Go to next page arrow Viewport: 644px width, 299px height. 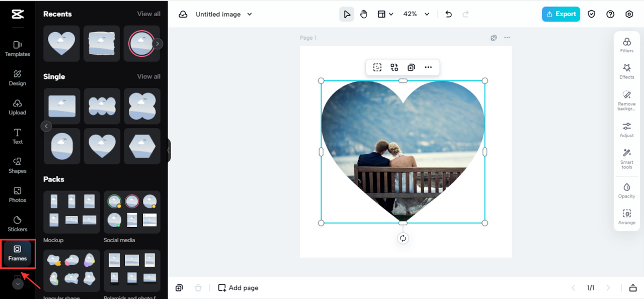pos(608,288)
